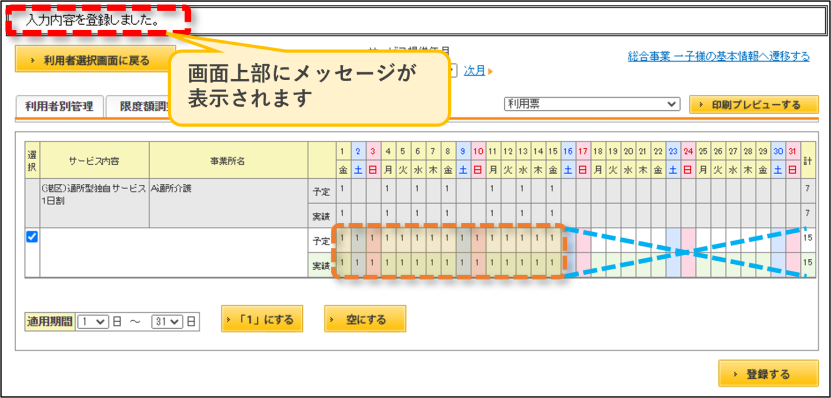Click the pink 実績 cell for day 24
The height and width of the screenshot is (398, 831).
click(688, 265)
